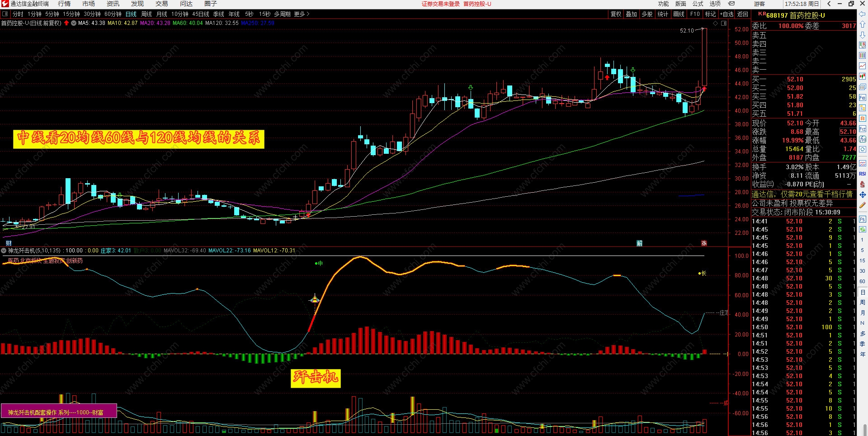Select the 月线 monthly period tab
Image resolution: width=868 pixels, height=436 pixels.
[162, 14]
